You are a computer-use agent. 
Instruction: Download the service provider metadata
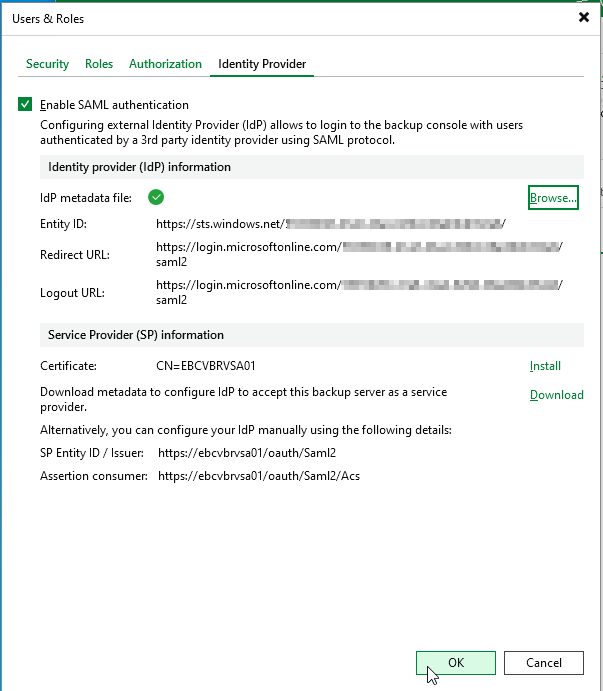tap(556, 395)
